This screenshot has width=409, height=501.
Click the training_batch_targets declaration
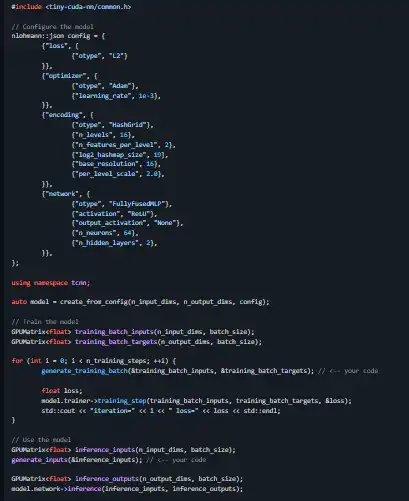tap(137, 342)
